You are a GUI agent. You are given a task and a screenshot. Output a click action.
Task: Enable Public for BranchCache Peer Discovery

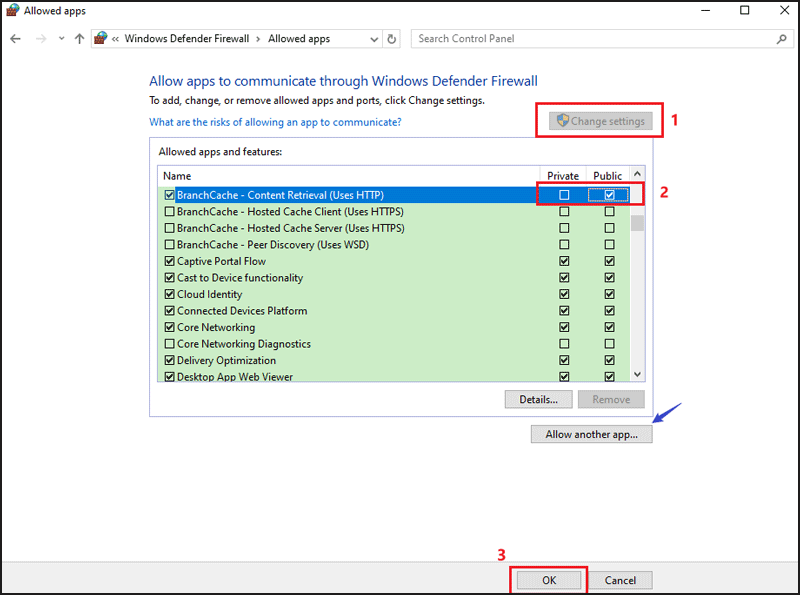(x=609, y=244)
